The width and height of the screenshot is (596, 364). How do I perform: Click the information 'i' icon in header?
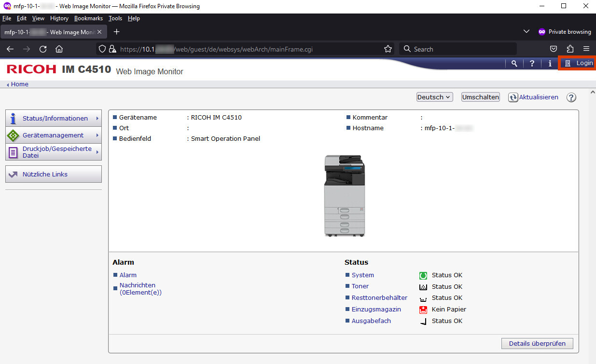coord(550,63)
